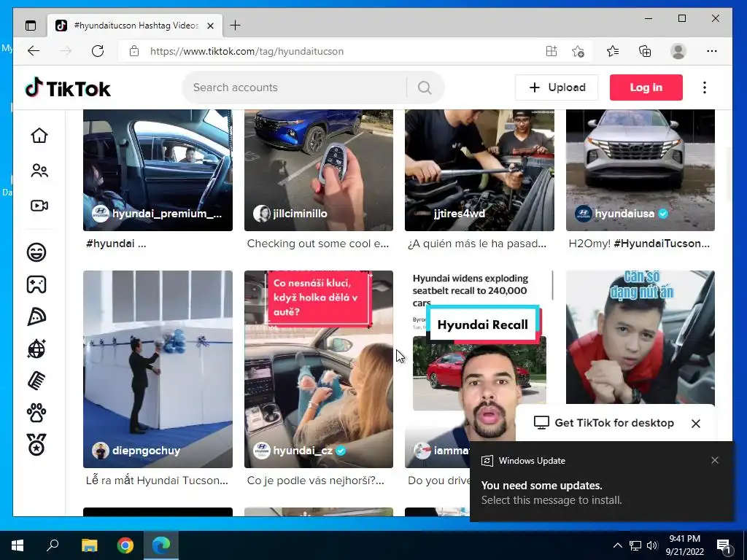Open a new tab with the plus button
The width and height of the screenshot is (747, 560).
tap(236, 26)
